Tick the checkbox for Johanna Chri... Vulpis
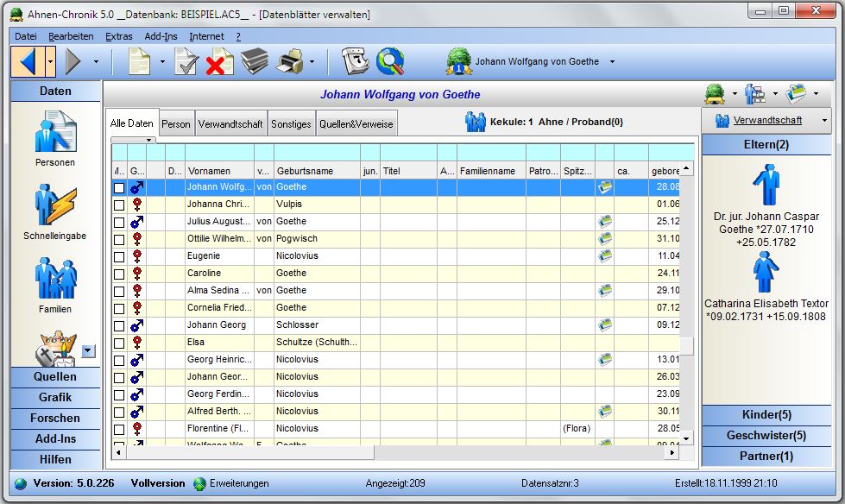Screen dimensions: 845x504 119,205
